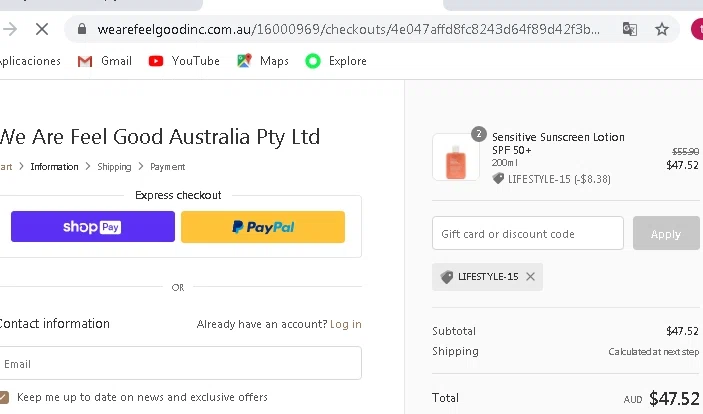The height and width of the screenshot is (414, 703).
Task: Remove the LIFESTYLE-15 discount code
Action: 530,277
